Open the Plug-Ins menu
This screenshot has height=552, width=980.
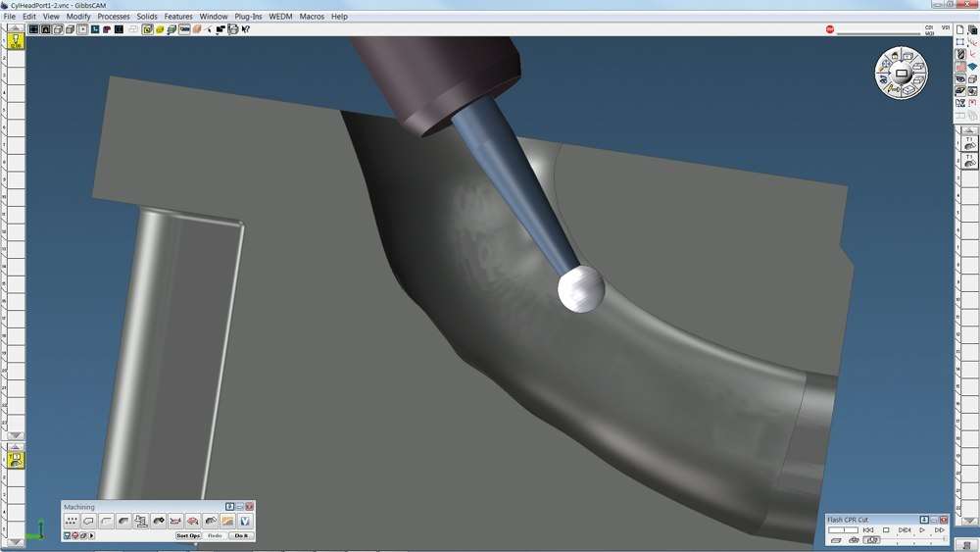point(248,17)
